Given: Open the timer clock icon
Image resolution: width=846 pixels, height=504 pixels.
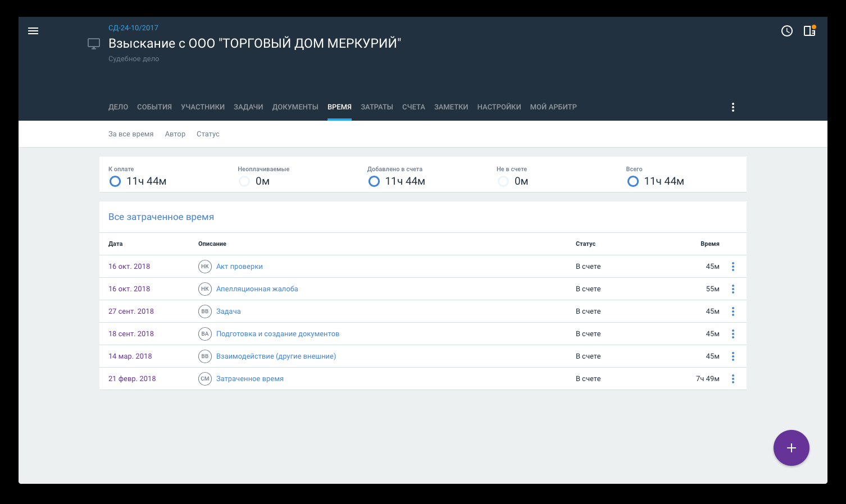Looking at the screenshot, I should (x=787, y=31).
